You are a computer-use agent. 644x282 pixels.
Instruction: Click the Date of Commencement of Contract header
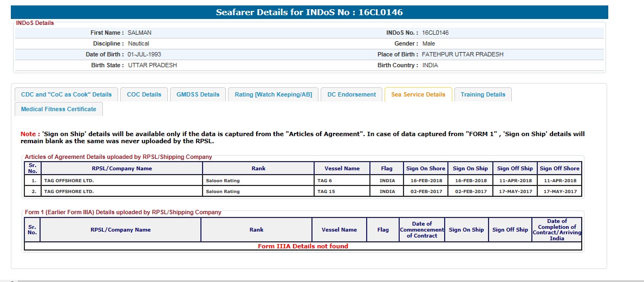point(421,229)
